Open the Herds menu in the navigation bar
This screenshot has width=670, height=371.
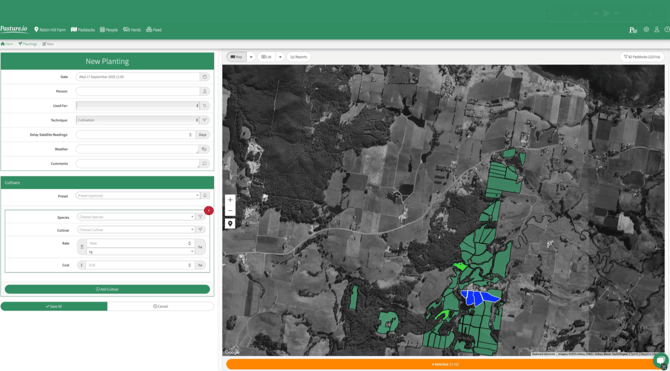tap(132, 30)
